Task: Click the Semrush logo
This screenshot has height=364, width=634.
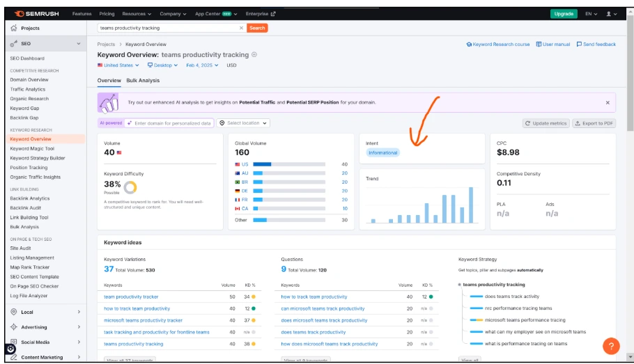Action: coord(37,14)
